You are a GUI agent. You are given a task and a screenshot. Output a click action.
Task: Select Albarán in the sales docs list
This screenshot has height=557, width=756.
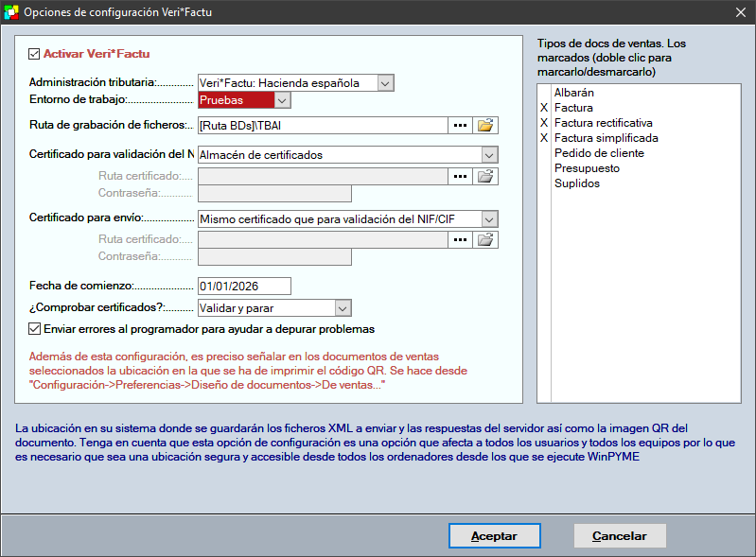tap(573, 93)
